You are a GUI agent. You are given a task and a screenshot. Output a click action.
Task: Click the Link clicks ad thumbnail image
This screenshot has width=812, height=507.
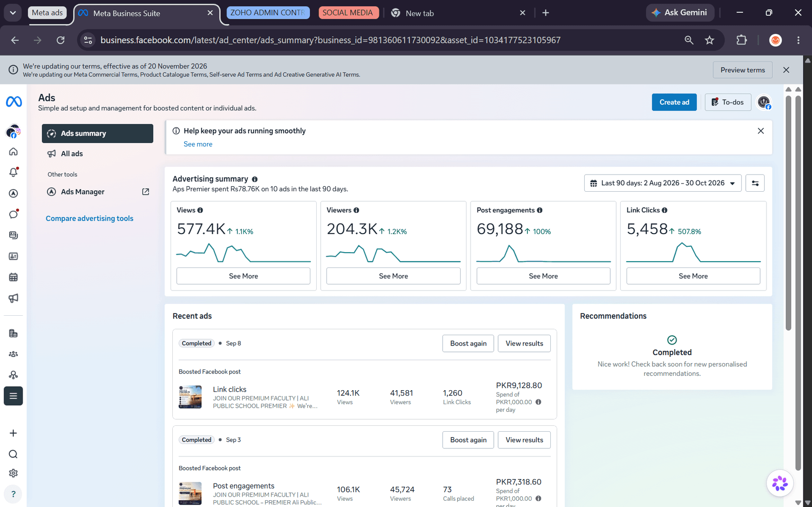coord(190,397)
